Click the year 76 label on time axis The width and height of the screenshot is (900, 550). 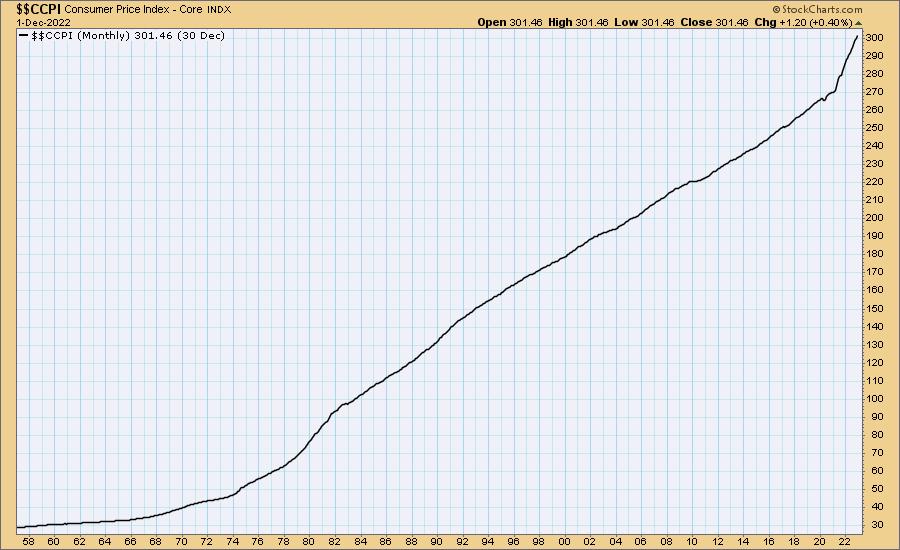pos(258,541)
